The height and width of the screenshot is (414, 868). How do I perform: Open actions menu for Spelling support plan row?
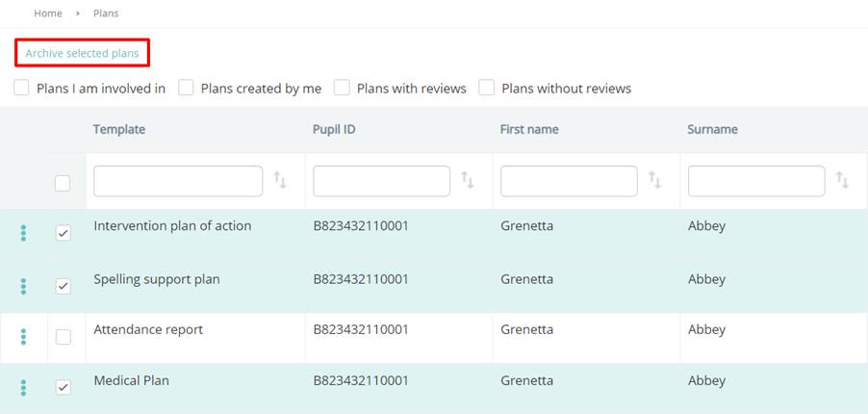[23, 286]
